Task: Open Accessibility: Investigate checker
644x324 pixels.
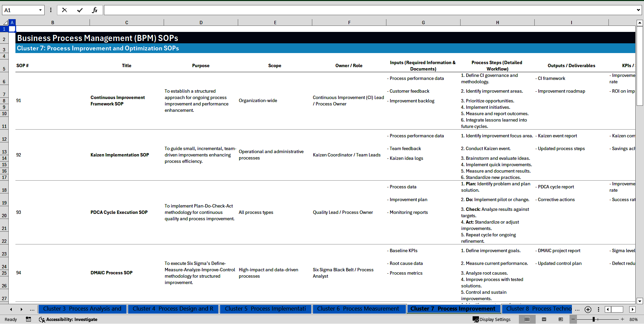Action: 68,319
